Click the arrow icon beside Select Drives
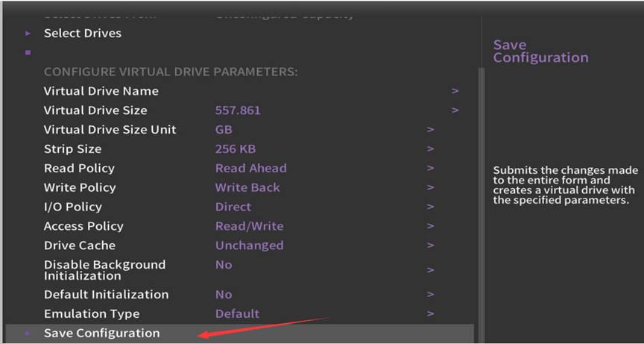 [28, 34]
